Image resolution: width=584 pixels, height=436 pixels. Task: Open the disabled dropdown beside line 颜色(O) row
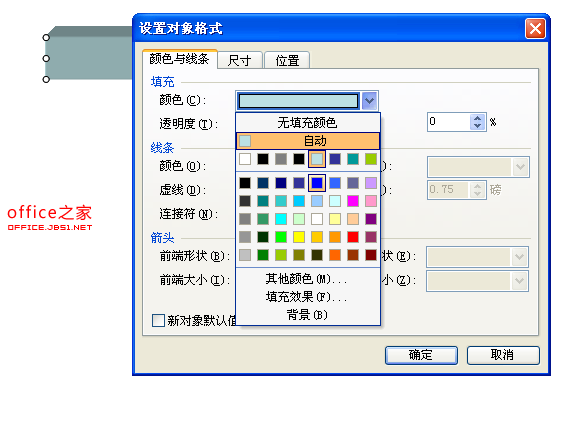[x=520, y=167]
